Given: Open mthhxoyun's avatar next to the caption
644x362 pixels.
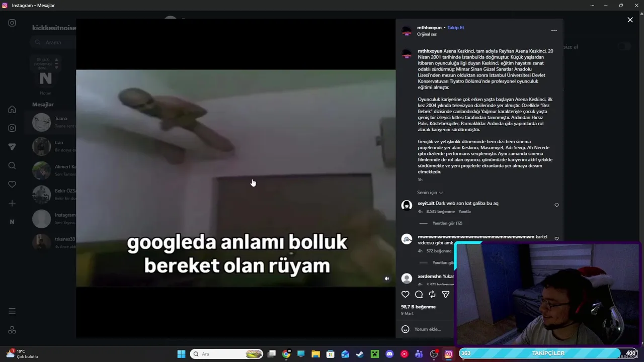Looking at the screenshot, I should pos(407,54).
